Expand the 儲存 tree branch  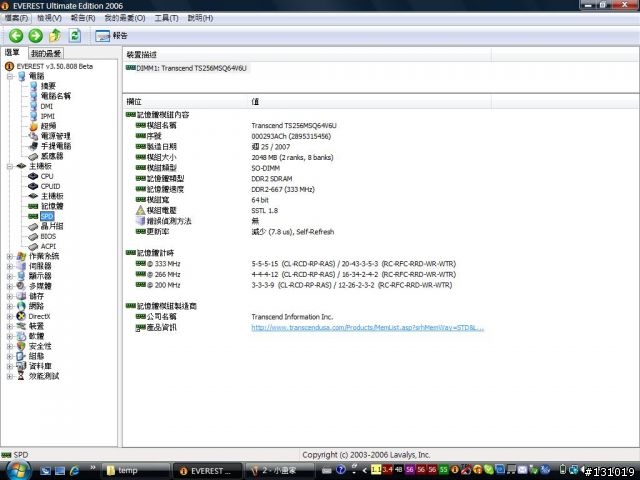point(10,296)
